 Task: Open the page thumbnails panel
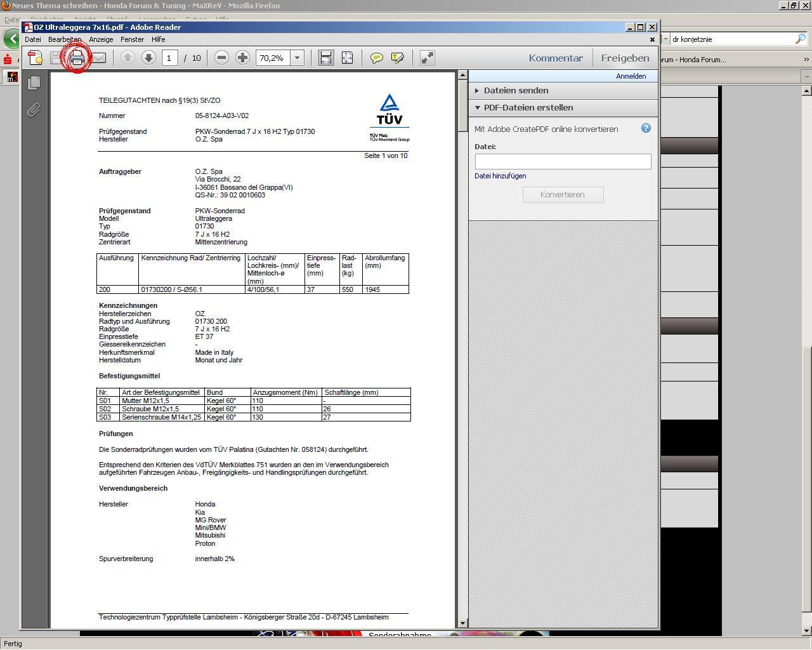click(34, 83)
